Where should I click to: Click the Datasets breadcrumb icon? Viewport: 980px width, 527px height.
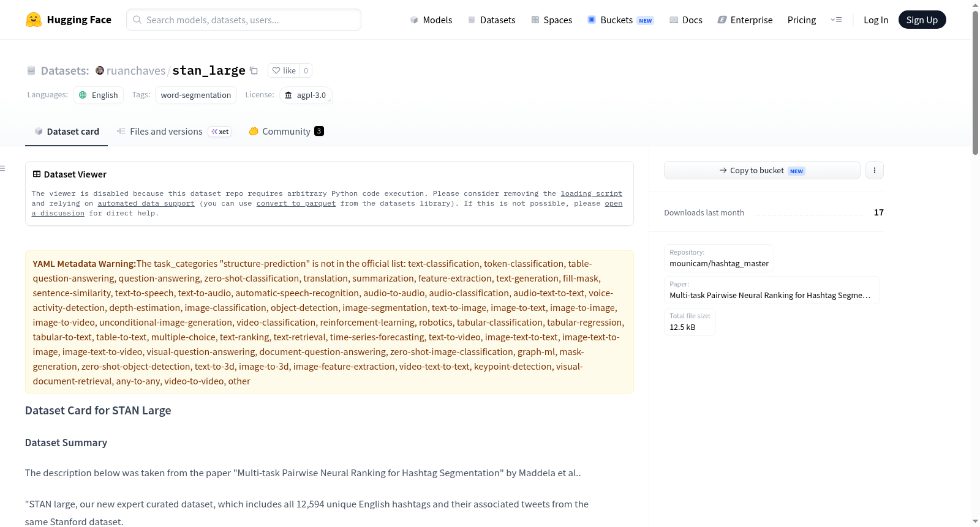pos(31,70)
